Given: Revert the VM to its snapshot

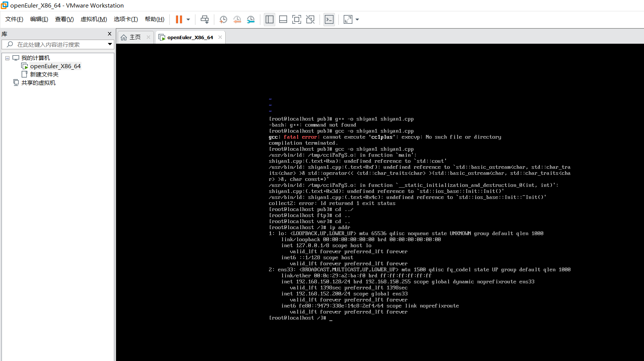Looking at the screenshot, I should (x=237, y=19).
